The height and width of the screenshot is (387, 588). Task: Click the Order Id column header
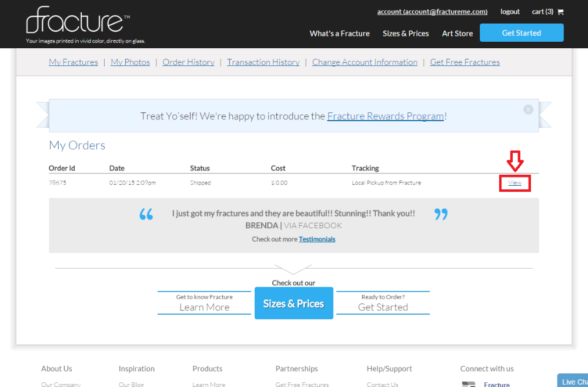[62, 168]
